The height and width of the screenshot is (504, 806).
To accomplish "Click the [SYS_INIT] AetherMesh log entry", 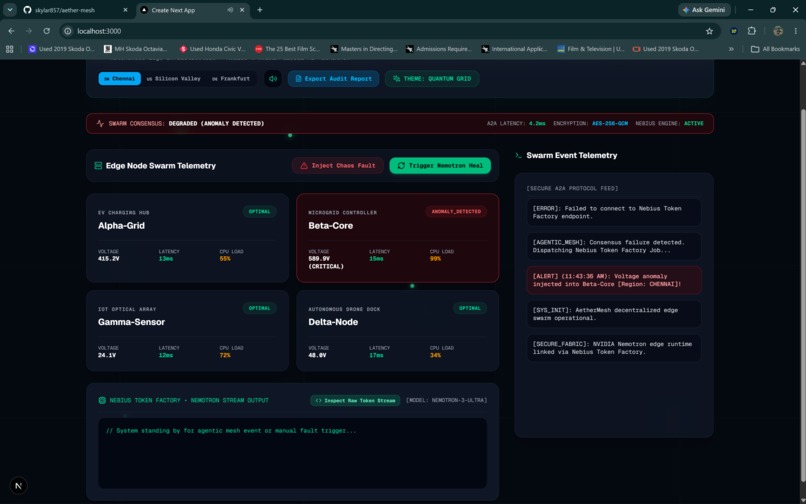I will [x=614, y=314].
